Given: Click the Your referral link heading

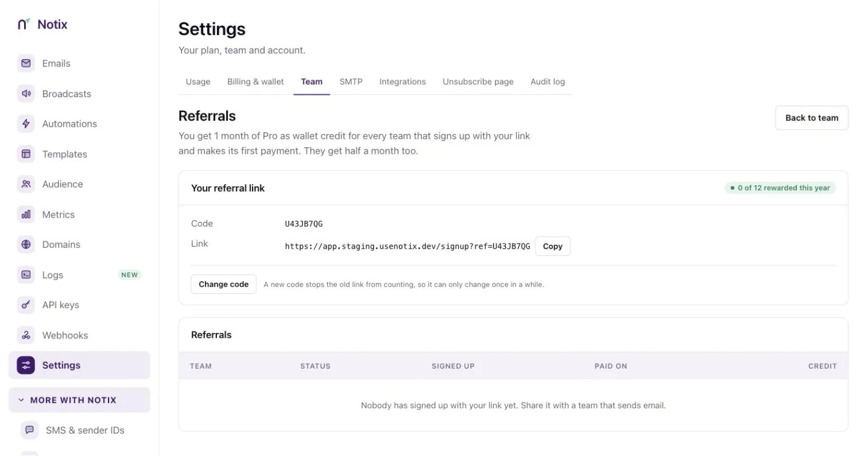Looking at the screenshot, I should 228,188.
